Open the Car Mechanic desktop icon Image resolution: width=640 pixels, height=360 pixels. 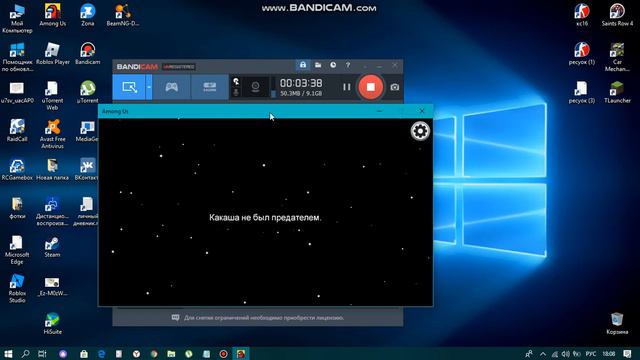[617, 57]
